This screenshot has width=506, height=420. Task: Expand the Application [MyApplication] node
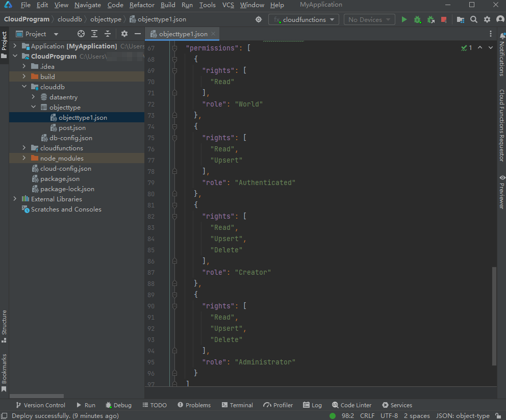pos(15,46)
